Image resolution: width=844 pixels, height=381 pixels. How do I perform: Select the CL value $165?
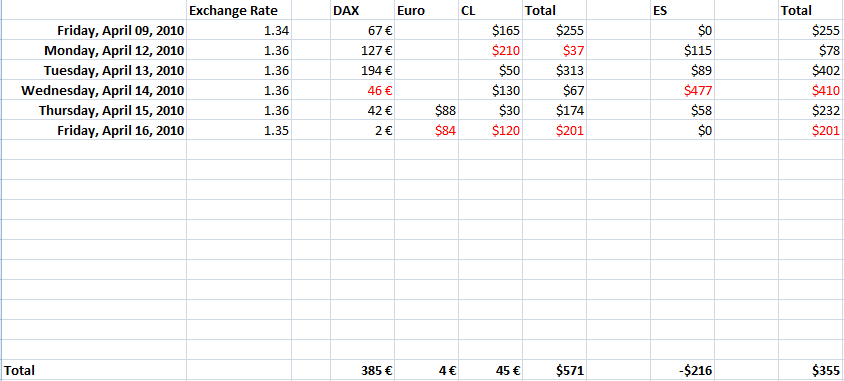pyautogui.click(x=490, y=30)
